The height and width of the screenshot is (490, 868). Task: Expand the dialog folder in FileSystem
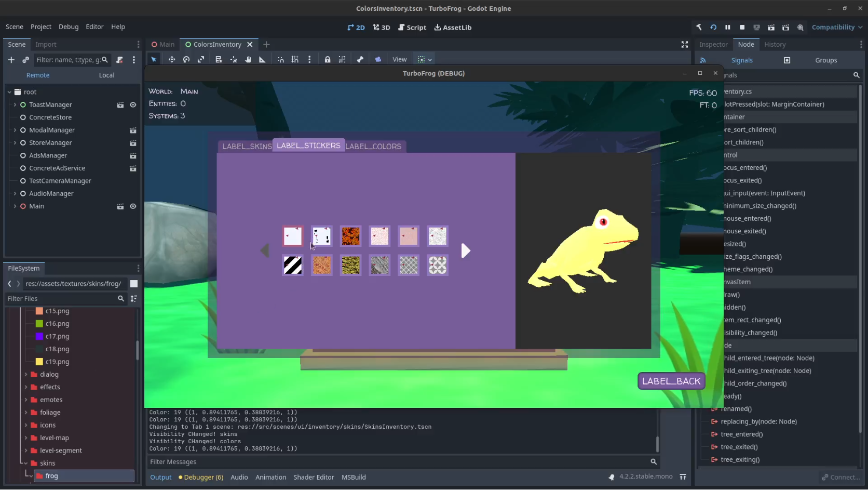26,375
